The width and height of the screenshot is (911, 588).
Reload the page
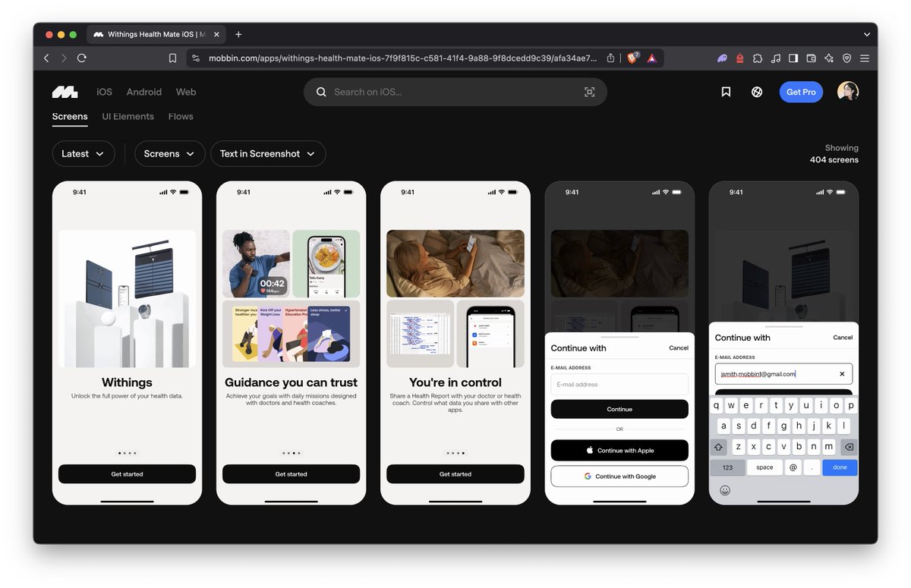81,58
